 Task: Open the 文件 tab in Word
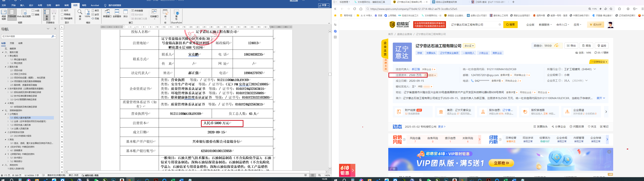coord(4,5)
